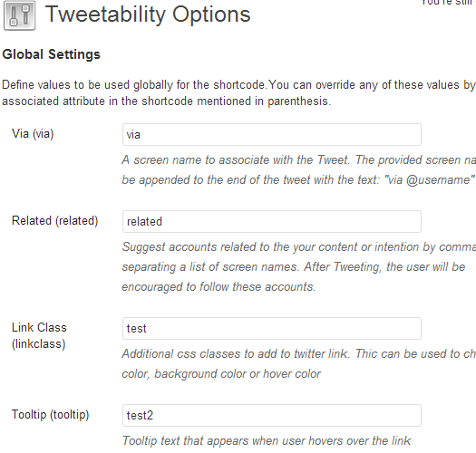Click the Related description starting "Suggest accounts"

[299, 267]
